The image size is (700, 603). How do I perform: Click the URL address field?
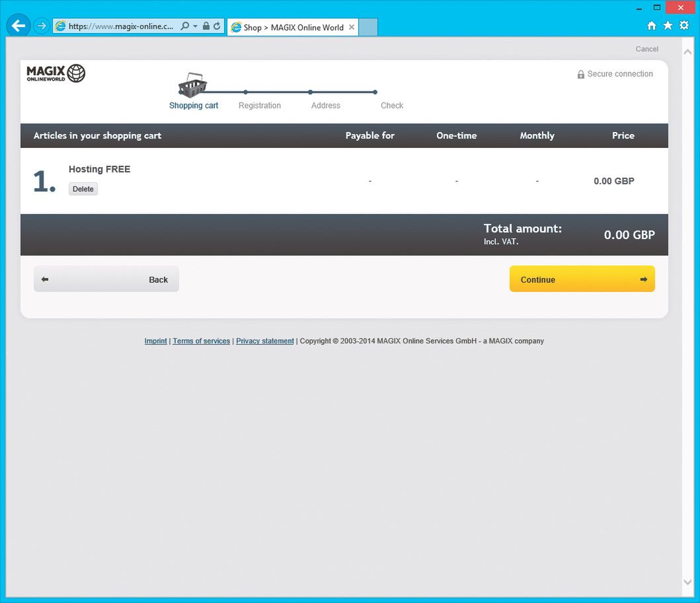coord(120,26)
